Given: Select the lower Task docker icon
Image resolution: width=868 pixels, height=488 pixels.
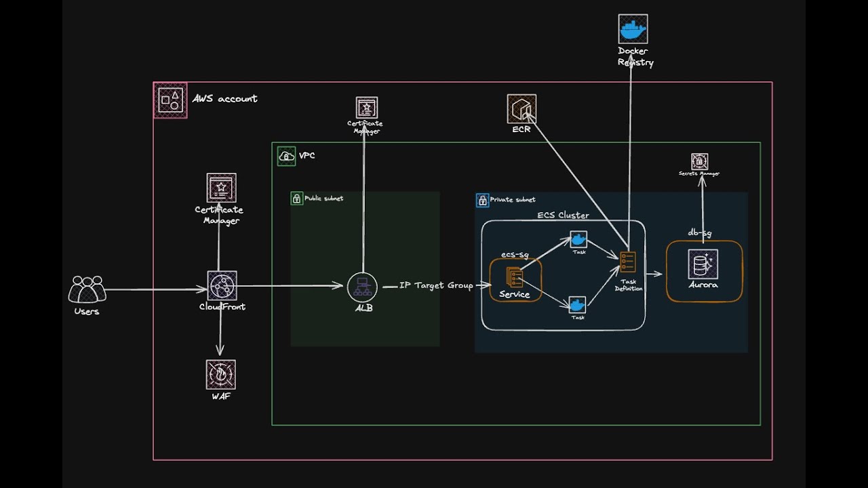Looking at the screenshot, I should (x=578, y=305).
